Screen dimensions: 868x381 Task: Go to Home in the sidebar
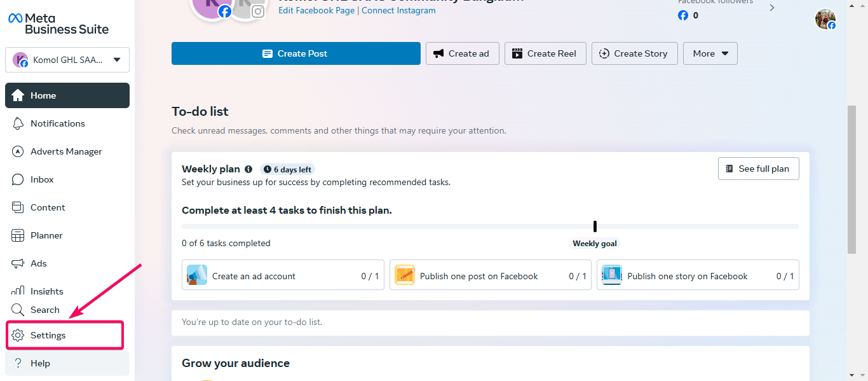tap(67, 95)
